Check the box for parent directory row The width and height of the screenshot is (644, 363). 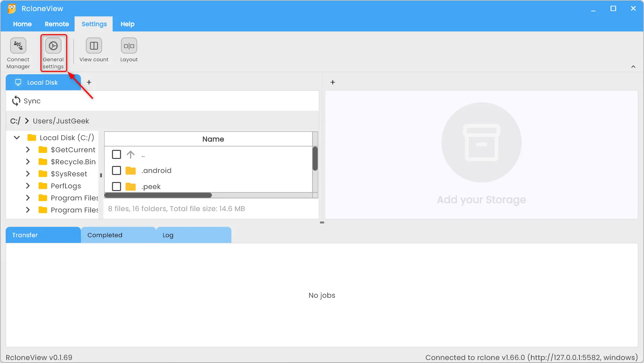click(116, 154)
